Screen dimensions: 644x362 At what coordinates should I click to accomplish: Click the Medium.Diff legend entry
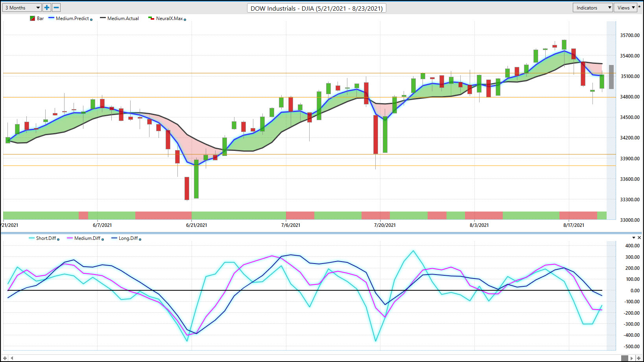(84, 238)
